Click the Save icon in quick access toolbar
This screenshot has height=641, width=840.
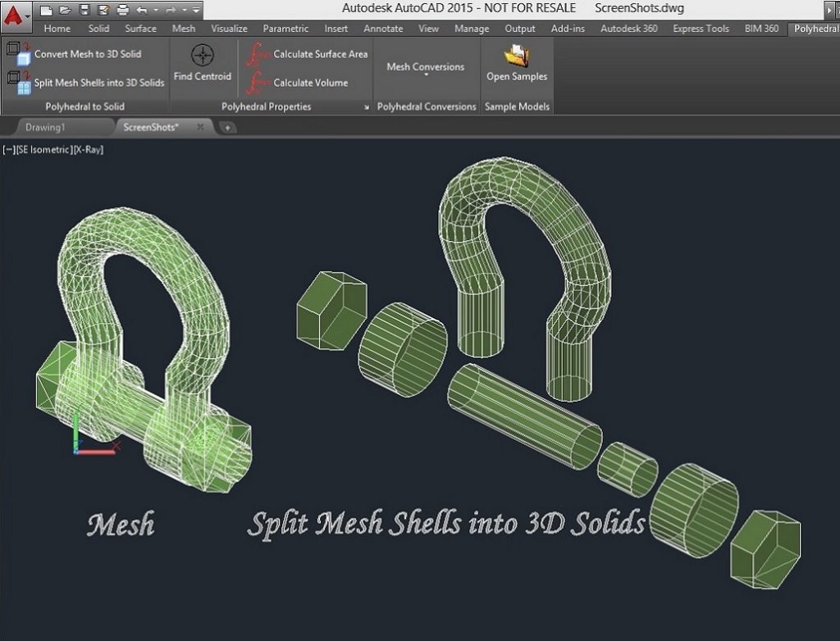click(x=84, y=10)
